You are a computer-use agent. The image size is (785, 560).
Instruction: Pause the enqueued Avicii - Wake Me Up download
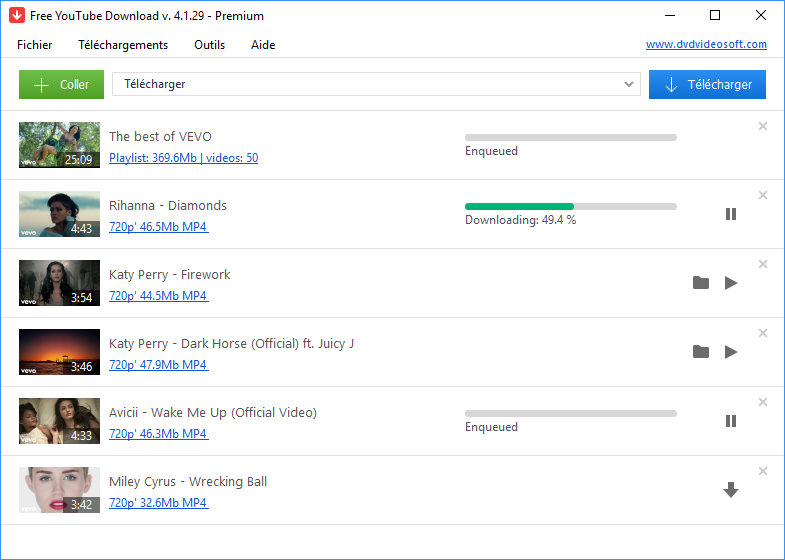click(731, 421)
